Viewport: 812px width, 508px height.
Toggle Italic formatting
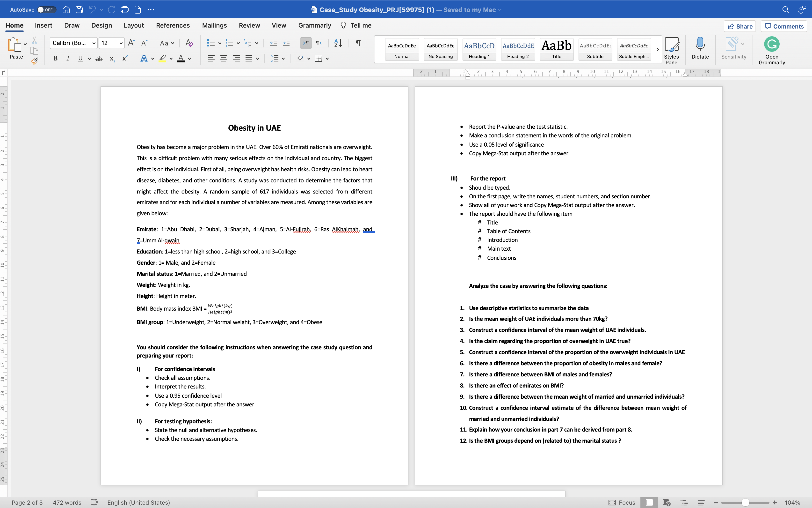point(68,59)
